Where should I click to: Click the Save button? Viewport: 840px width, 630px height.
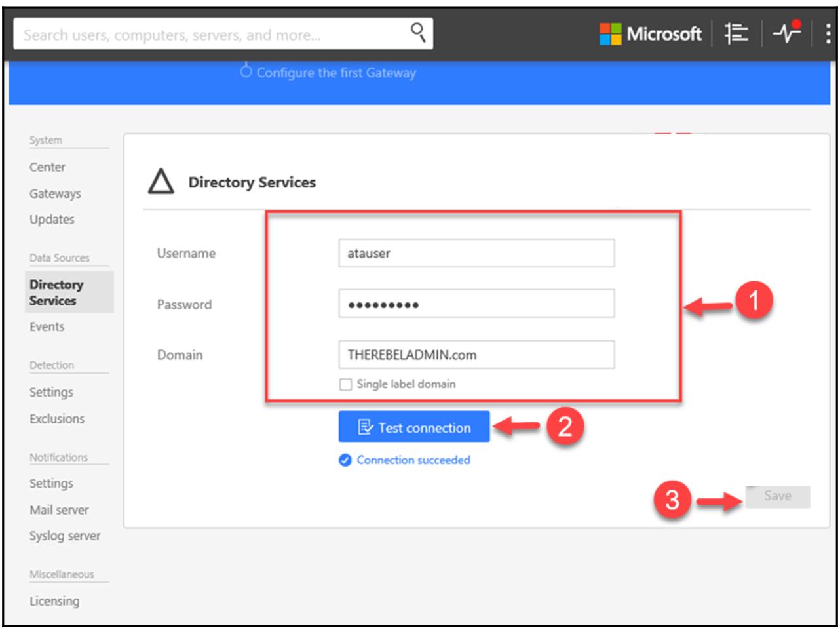pos(777,496)
